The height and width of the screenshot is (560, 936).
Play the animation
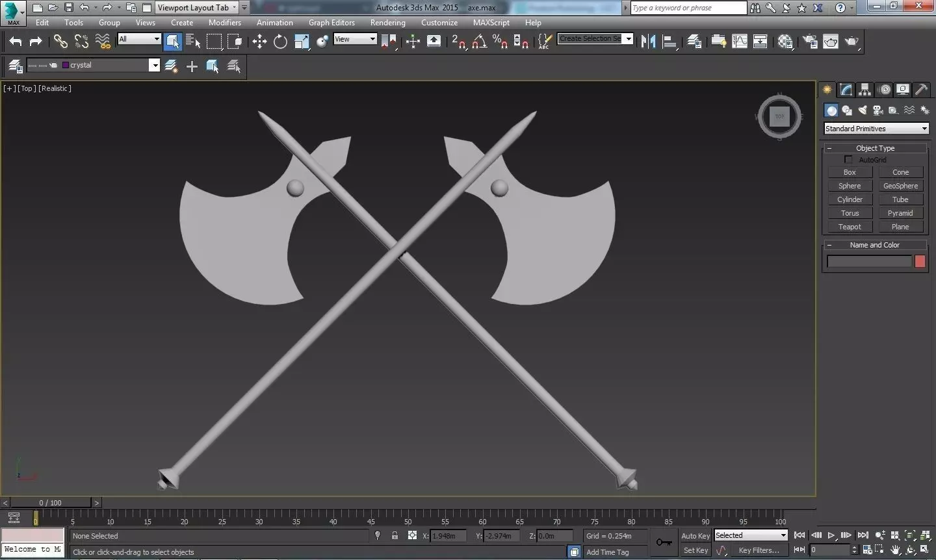[x=831, y=535]
